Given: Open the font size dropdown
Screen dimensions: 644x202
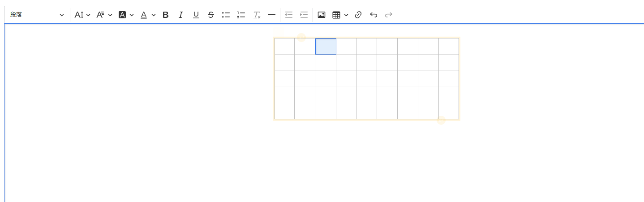Looking at the screenshot, I should click(x=82, y=15).
